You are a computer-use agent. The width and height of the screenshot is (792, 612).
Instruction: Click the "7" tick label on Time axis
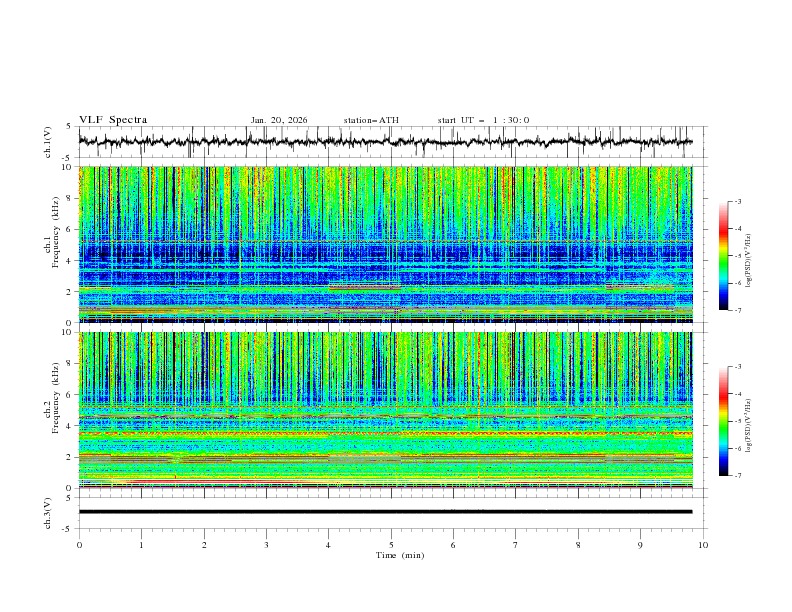(516, 545)
